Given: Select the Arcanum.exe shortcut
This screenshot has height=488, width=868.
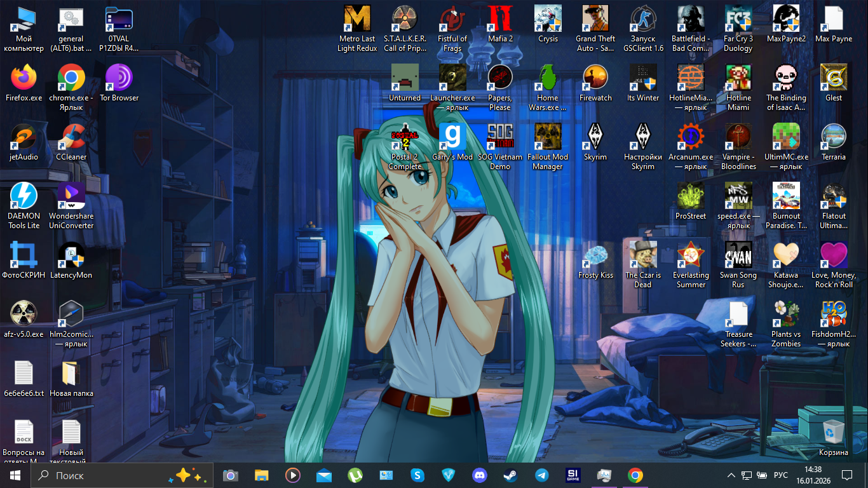Looking at the screenshot, I should tap(691, 147).
